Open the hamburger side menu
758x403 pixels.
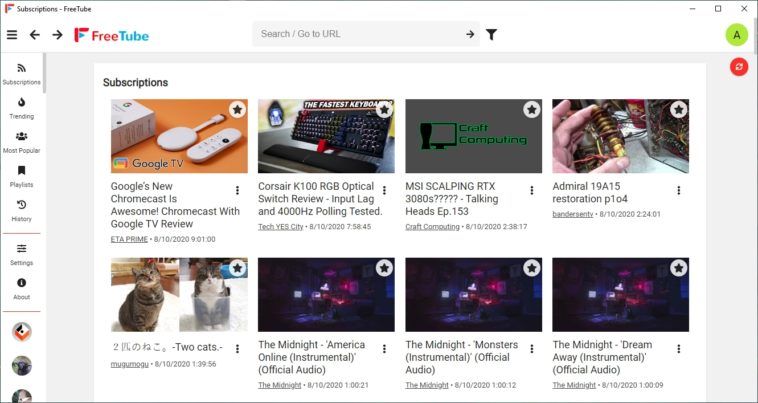pyautogui.click(x=12, y=34)
